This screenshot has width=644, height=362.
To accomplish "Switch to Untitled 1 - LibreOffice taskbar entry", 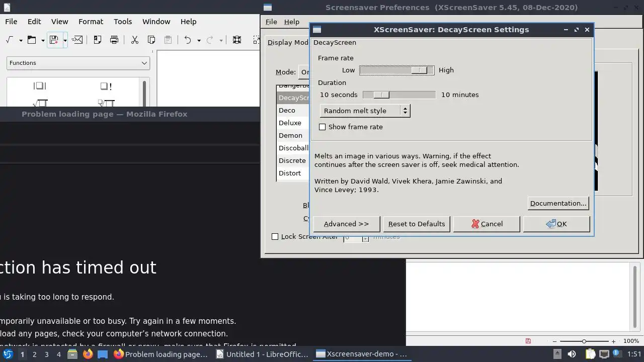I will point(262,354).
